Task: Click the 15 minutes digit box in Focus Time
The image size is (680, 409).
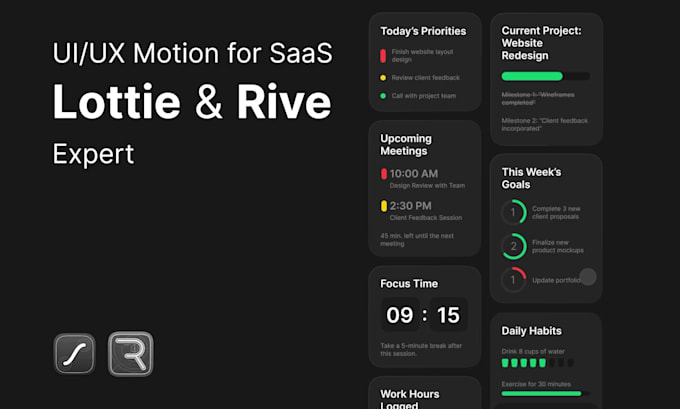Action: pyautogui.click(x=448, y=314)
